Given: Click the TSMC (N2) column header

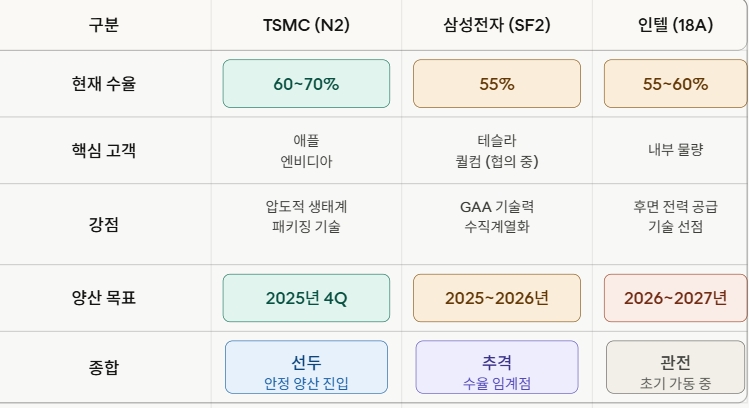Looking at the screenshot, I should click(x=306, y=25).
